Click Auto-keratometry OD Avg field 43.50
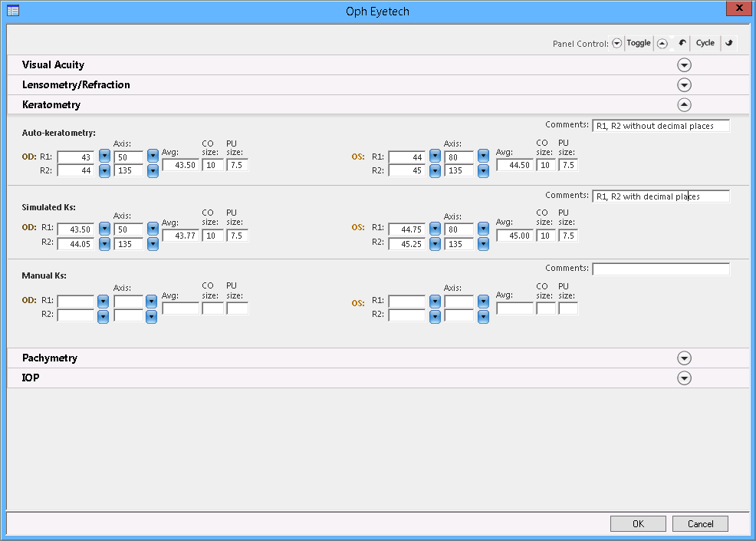756x541 pixels. click(x=180, y=165)
